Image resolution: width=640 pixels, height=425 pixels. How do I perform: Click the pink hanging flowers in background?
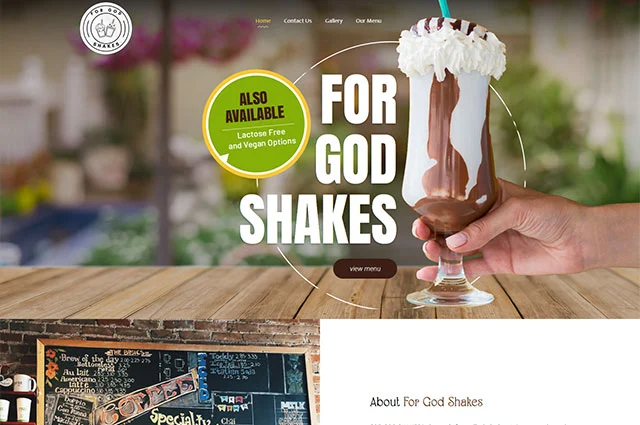(176, 43)
